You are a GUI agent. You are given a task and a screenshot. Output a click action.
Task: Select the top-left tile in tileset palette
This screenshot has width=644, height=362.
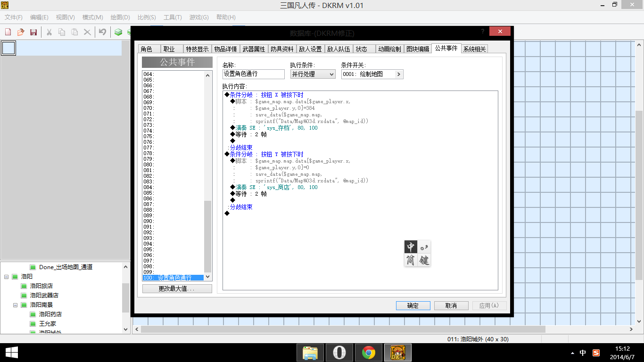pyautogui.click(x=8, y=48)
